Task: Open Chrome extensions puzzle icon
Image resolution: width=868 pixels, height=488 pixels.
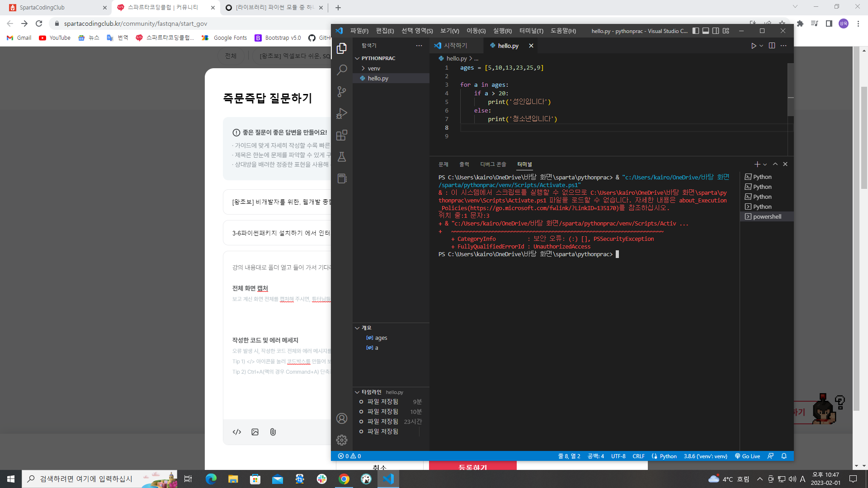Action: tap(800, 23)
